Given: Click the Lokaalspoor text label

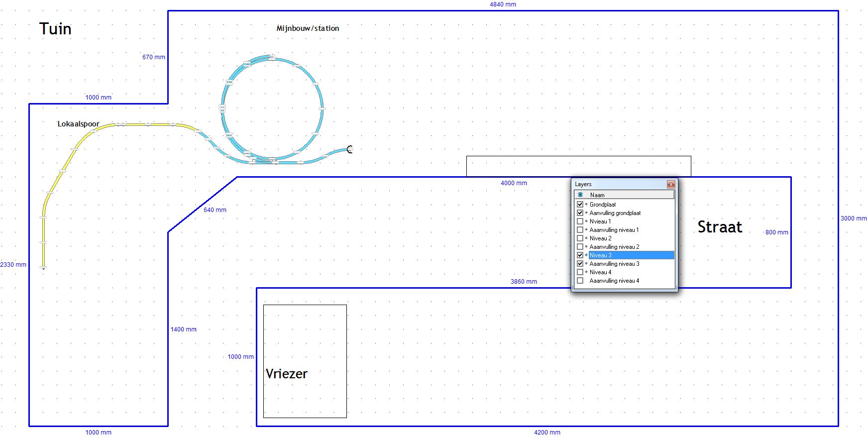Looking at the screenshot, I should 78,124.
